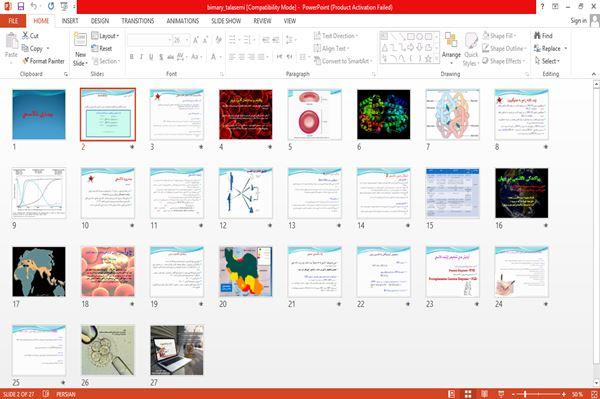This screenshot has height=399, width=600.
Task: Expand the Layout dropdown
Action: [x=105, y=36]
